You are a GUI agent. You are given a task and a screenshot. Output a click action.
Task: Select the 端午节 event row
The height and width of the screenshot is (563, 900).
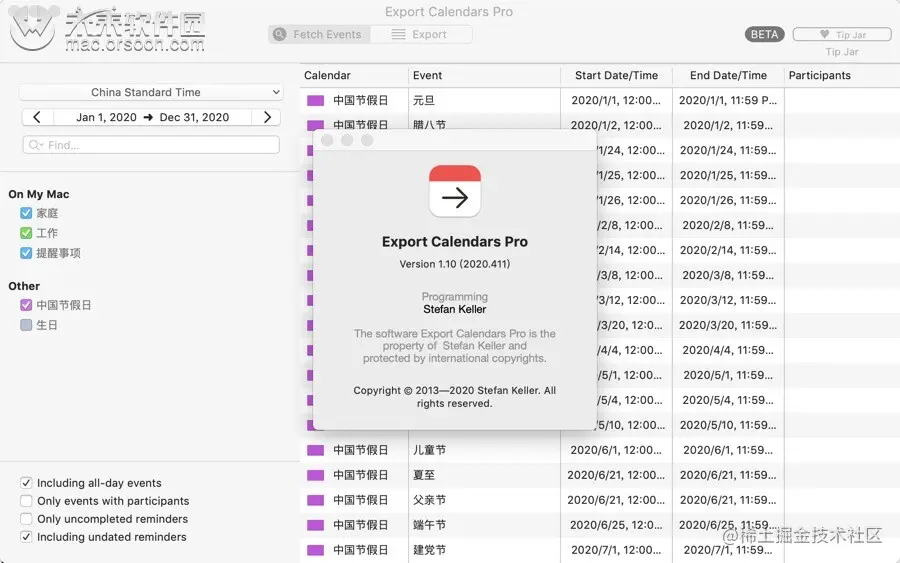click(x=600, y=525)
